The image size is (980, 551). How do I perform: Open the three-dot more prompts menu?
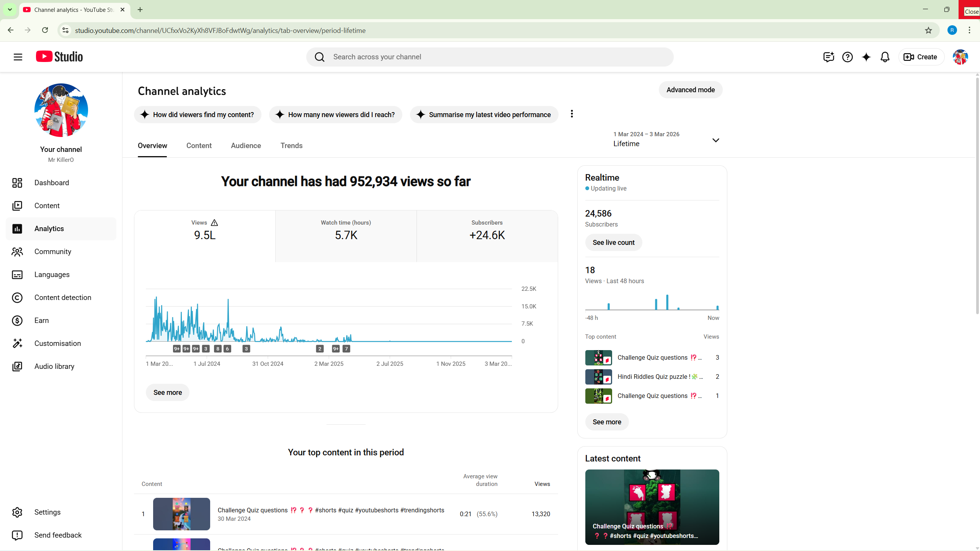point(572,114)
